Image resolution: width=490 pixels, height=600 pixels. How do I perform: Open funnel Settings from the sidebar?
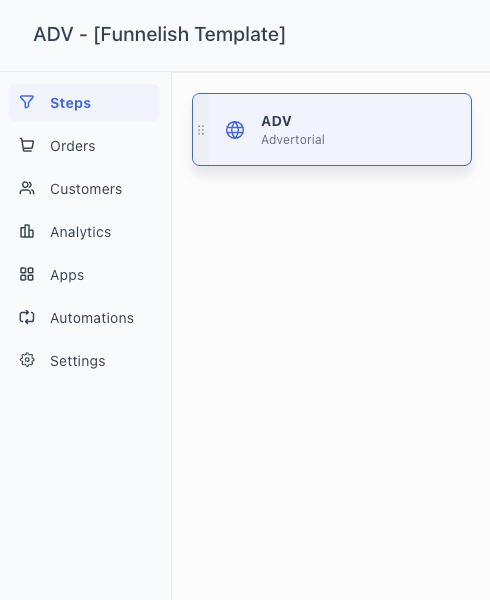pos(84,361)
